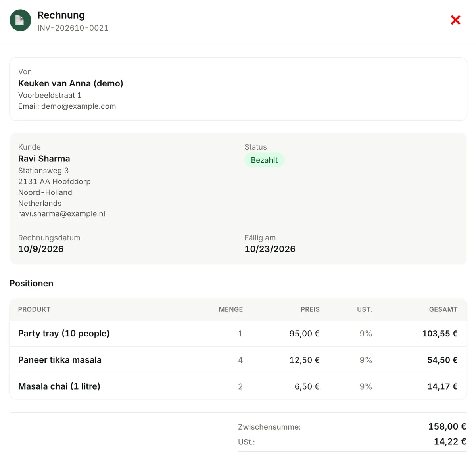Viewport: 476px width, 459px height.
Task: Select the Masala chai (1 litre) row
Action: (x=238, y=386)
